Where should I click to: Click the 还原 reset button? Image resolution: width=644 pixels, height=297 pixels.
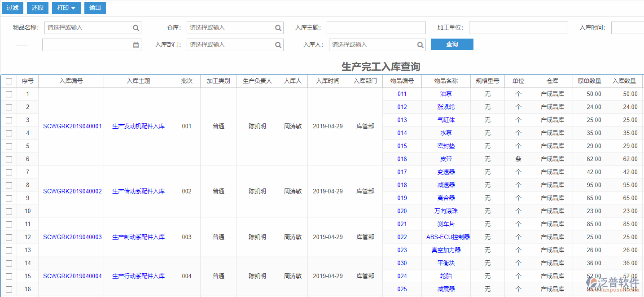tap(37, 8)
